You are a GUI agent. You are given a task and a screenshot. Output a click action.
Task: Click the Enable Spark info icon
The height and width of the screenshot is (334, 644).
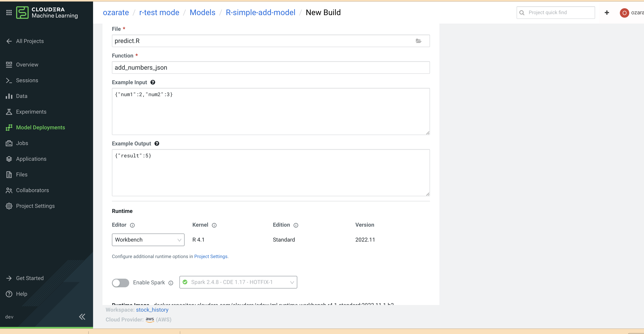click(x=171, y=283)
